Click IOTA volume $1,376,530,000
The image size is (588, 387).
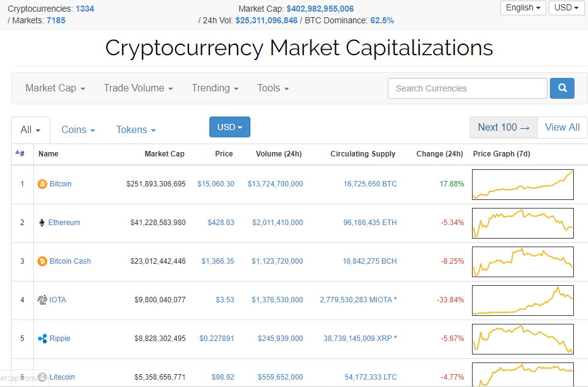coord(277,300)
